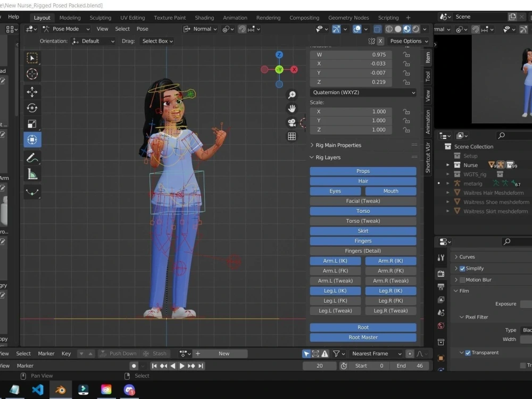Click the End frame field
Image resolution: width=532 pixels, height=399 pixels.
409,366
